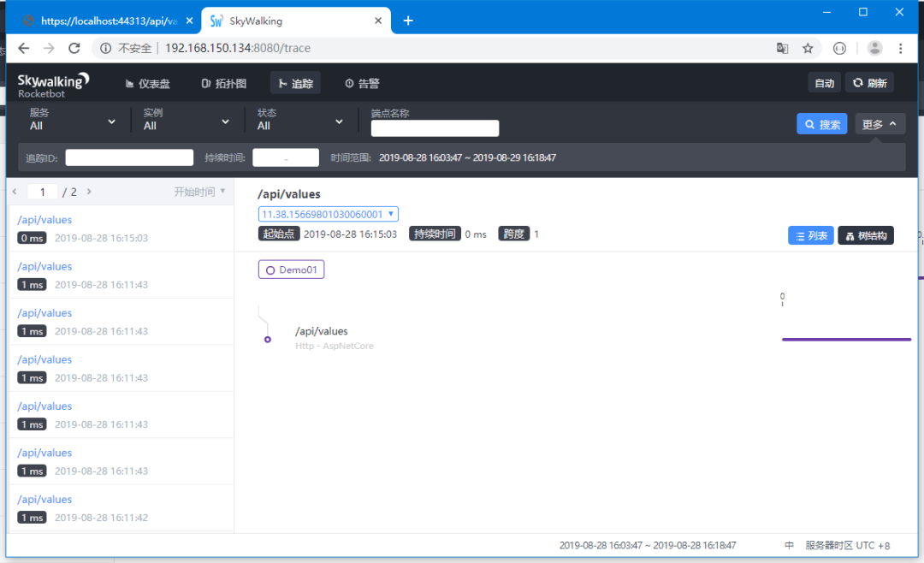Screen dimensions: 924x563
Task: Open the 仪表盘 dashboard view
Action: tap(147, 82)
